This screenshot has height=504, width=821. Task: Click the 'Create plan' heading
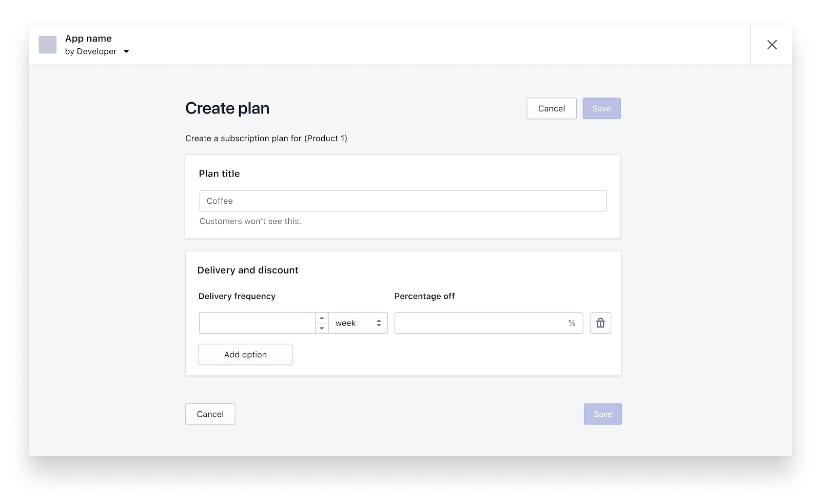[227, 108]
